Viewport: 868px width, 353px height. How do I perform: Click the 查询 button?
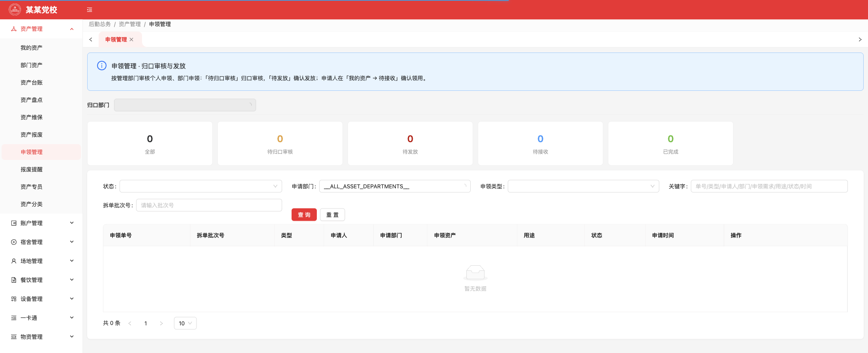[x=304, y=215]
